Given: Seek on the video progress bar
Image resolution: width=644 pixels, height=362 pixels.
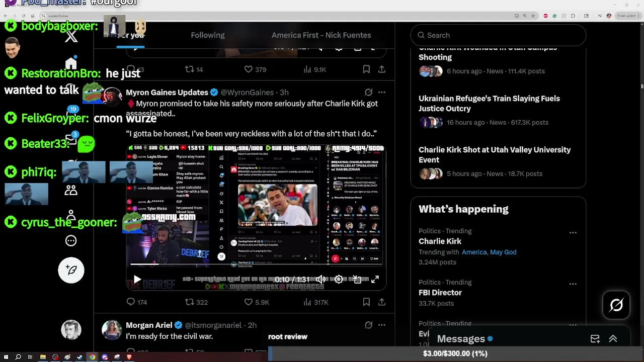Looking at the screenshot, I should [256, 264].
